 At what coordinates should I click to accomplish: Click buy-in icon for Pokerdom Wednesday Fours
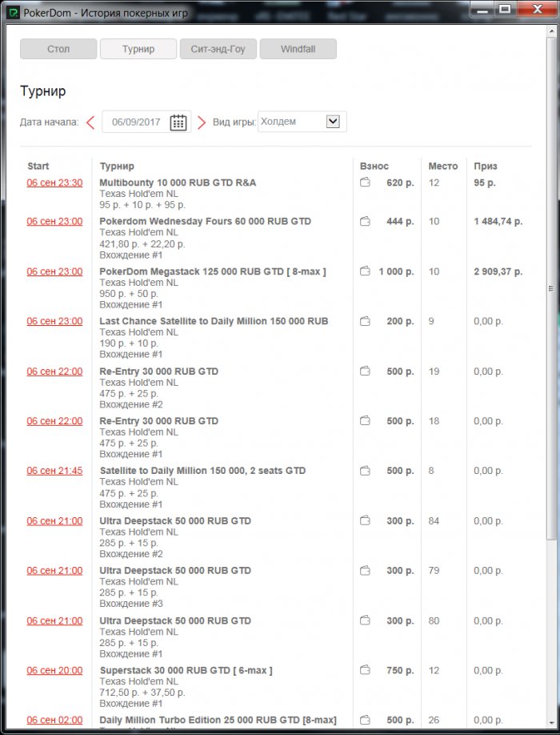(x=365, y=221)
